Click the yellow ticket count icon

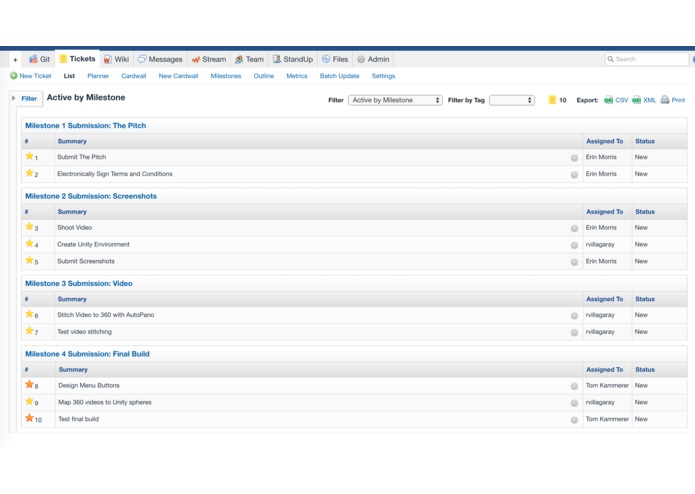pos(552,100)
